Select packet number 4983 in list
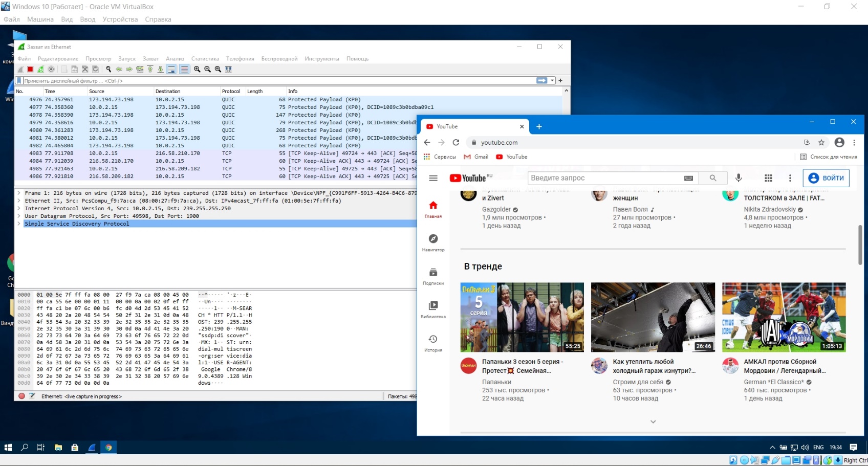This screenshot has height=466, width=868. 215,153
